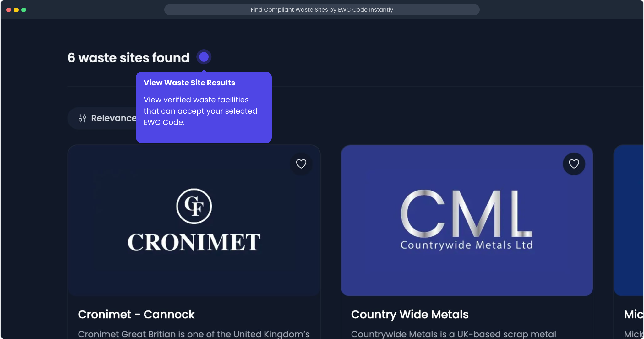Click the pulsing purple hotspot dot
The image size is (644, 339).
click(x=204, y=57)
